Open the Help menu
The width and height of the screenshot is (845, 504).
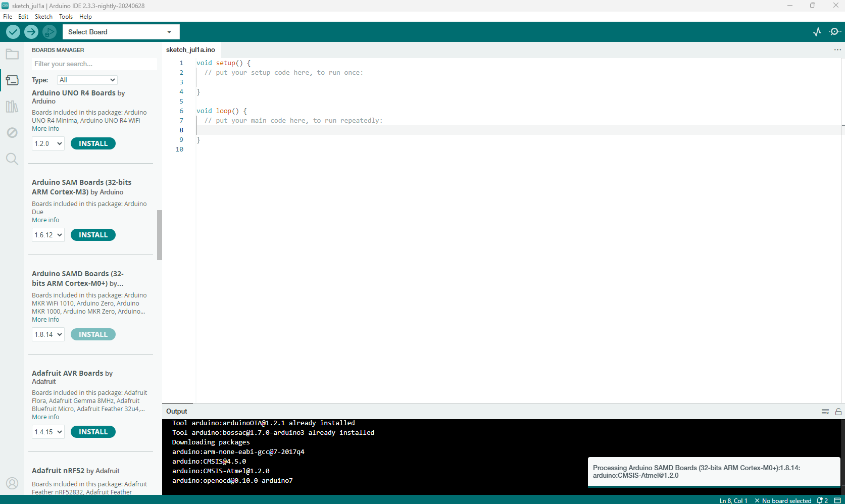pyautogui.click(x=85, y=17)
